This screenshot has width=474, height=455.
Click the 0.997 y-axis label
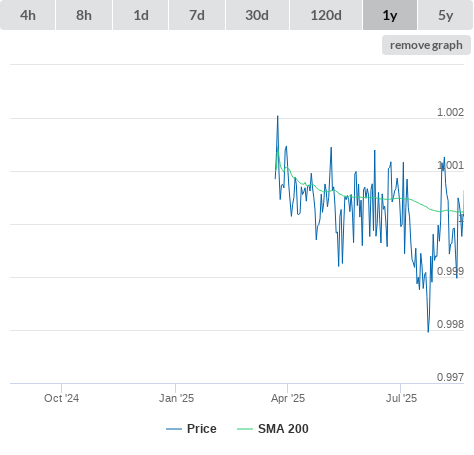[450, 377]
